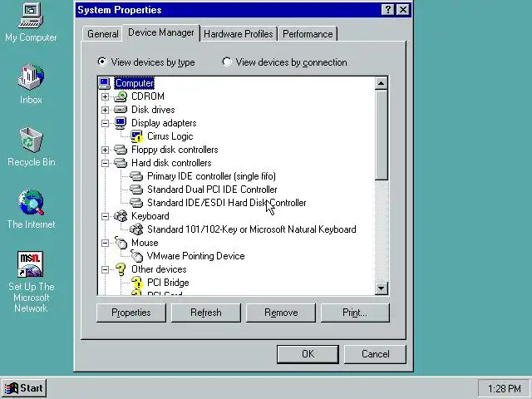Open the Hardware Profiles tab
The width and height of the screenshot is (532, 399).
pos(239,34)
